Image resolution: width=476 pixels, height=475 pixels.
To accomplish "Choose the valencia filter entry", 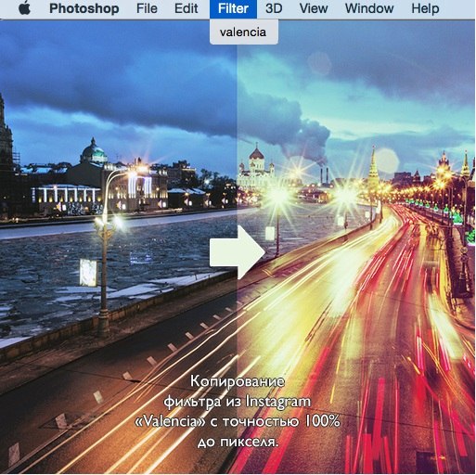I will tap(243, 32).
